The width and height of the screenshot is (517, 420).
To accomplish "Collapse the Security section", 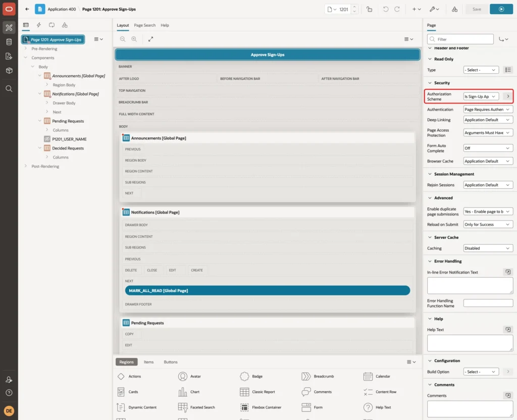I will 430,83.
